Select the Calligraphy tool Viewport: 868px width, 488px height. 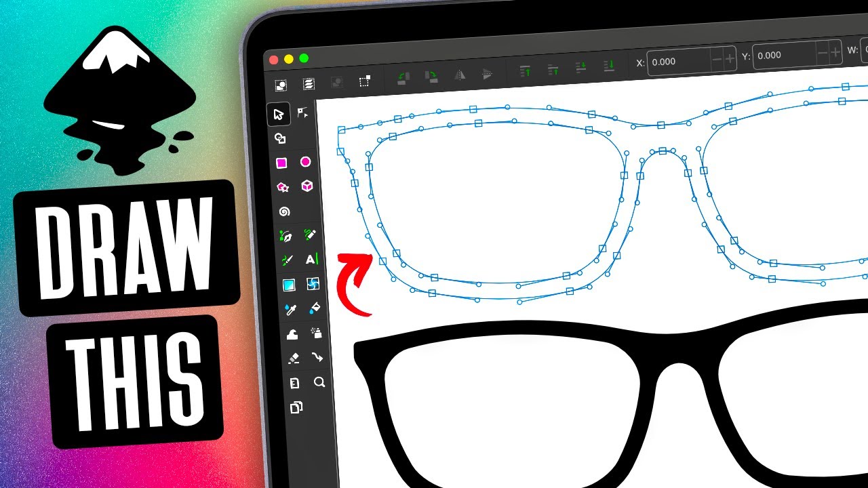pyautogui.click(x=287, y=261)
